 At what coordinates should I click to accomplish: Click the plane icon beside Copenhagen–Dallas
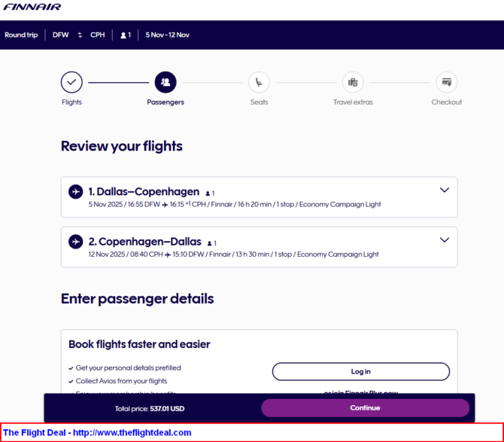tap(76, 242)
